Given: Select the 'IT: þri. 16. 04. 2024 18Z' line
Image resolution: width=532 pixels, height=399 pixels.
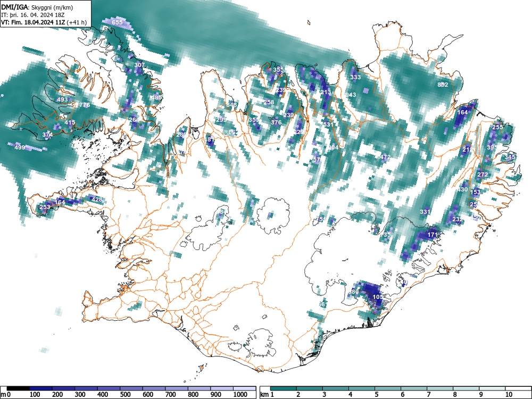Looking at the screenshot, I should pyautogui.click(x=34, y=15).
